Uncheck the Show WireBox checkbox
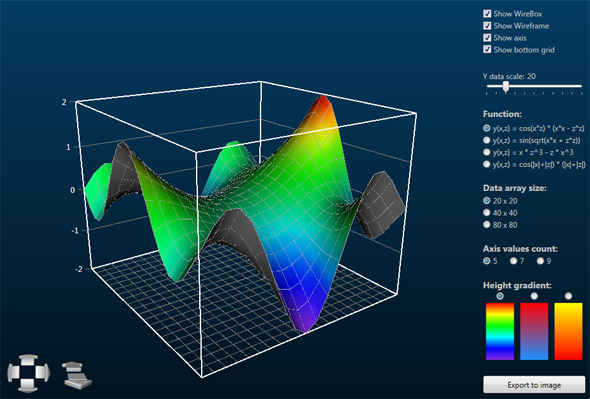The image size is (590, 399). click(x=487, y=14)
